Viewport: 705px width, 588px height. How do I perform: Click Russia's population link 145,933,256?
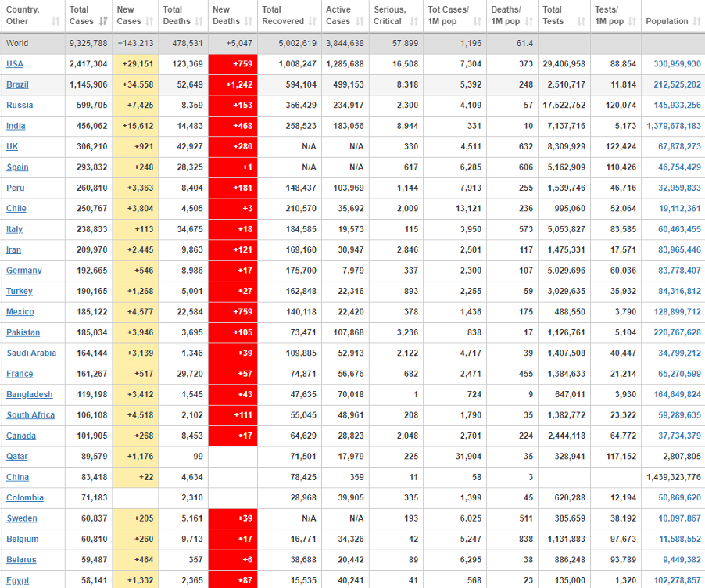pos(677,106)
